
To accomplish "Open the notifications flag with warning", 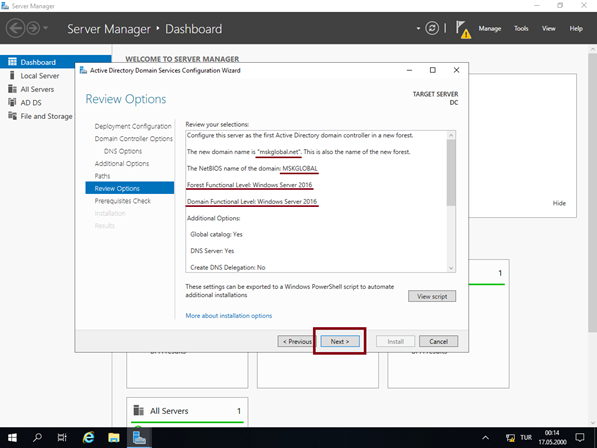I will pos(463,29).
